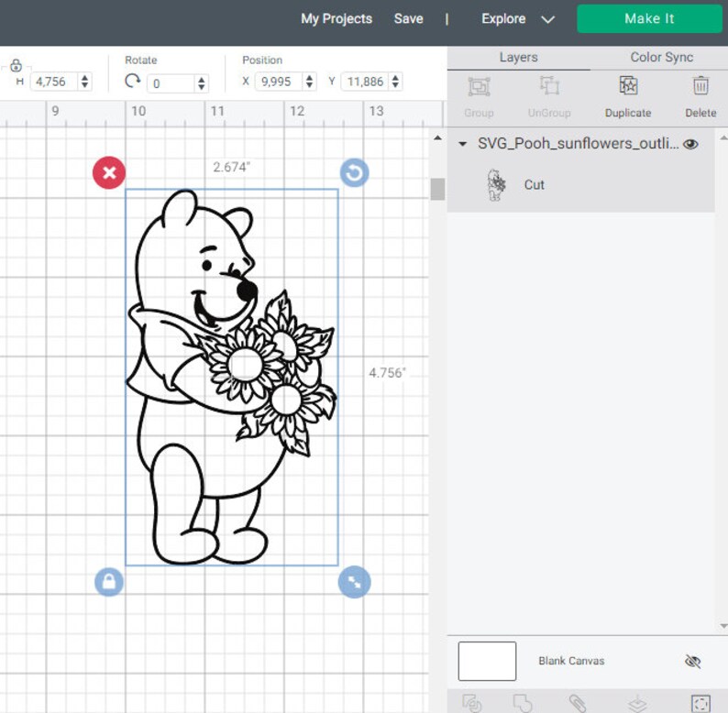This screenshot has height=713, width=728.
Task: Click the Rotate icon in toolbar
Action: coord(133,82)
